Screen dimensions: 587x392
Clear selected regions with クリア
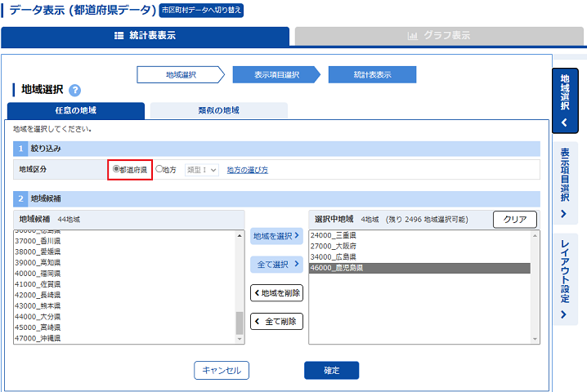514,220
